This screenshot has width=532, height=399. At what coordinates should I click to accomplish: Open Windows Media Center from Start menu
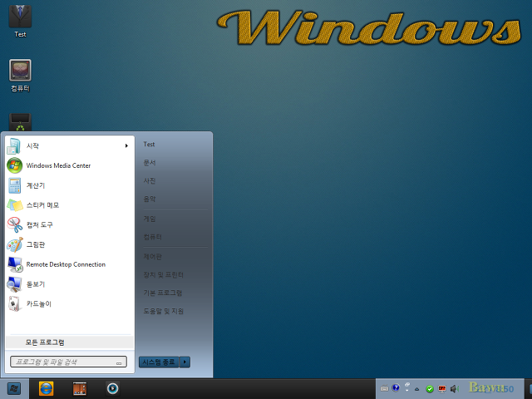[x=70, y=165]
